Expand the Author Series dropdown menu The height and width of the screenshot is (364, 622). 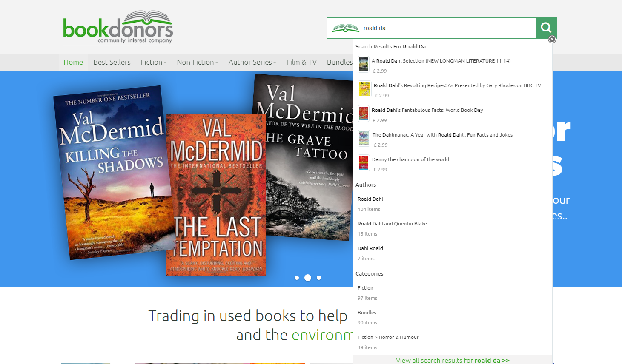click(252, 62)
